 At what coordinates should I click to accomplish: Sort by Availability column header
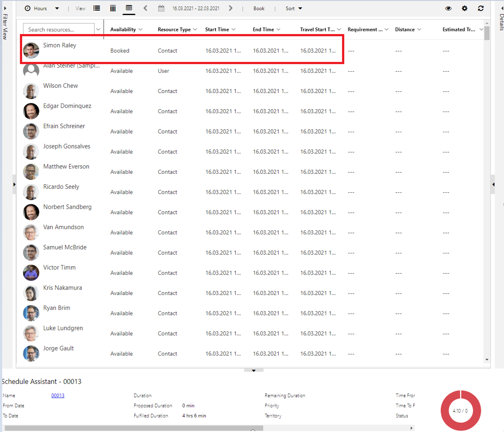point(126,30)
